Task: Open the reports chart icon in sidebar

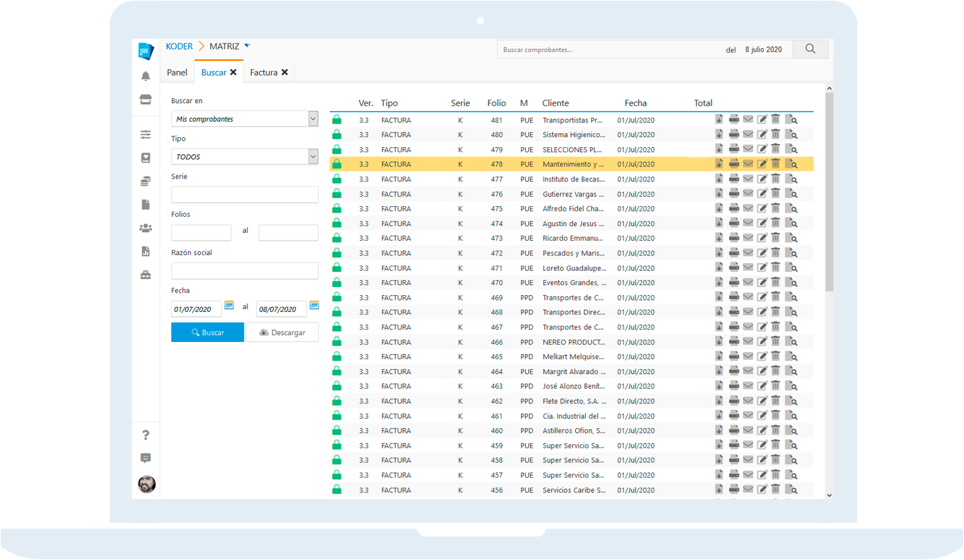Action: (x=145, y=252)
